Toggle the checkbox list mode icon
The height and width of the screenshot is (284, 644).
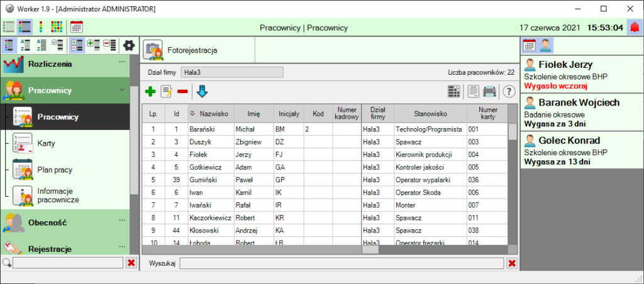coord(57,45)
